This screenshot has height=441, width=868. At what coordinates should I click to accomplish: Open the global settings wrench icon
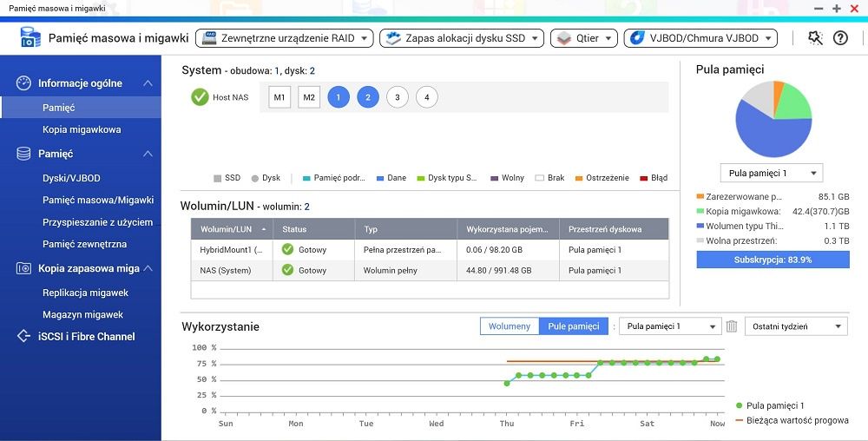815,37
